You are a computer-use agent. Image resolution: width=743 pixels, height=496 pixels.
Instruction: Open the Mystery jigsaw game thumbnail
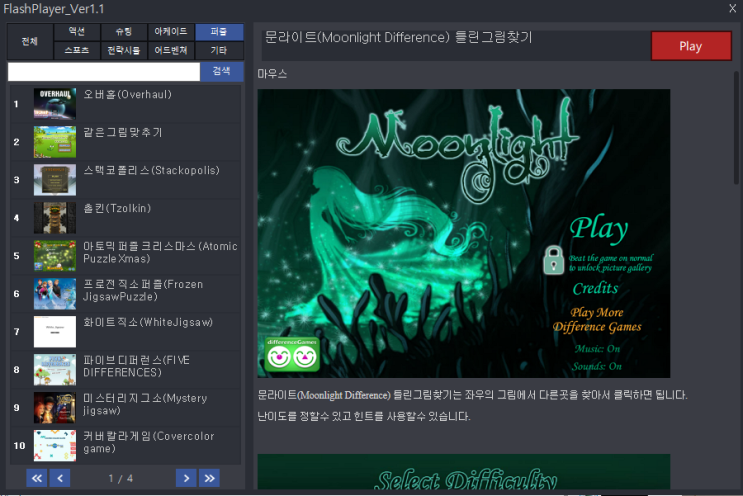click(x=55, y=407)
